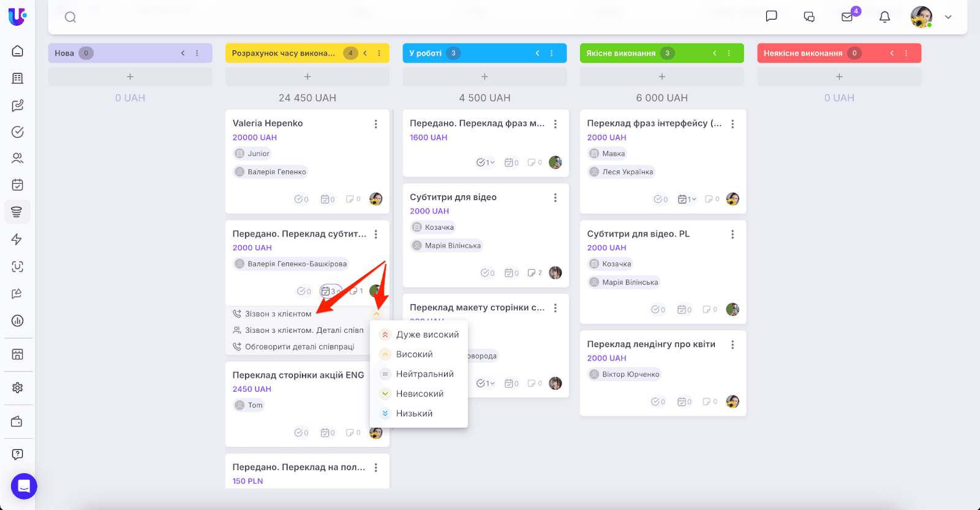Screen dimensions: 980x510
Task: Open the calendar icon in the left sidebar
Action: coord(18,185)
